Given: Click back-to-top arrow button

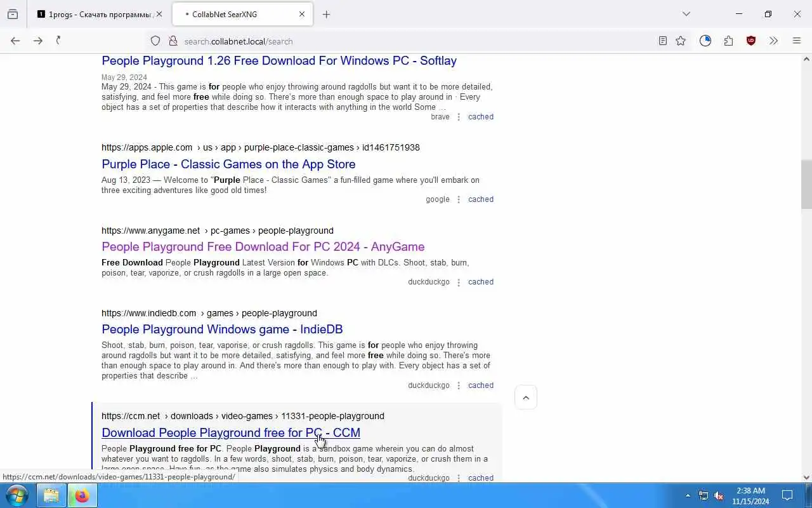Looking at the screenshot, I should pos(526,398).
